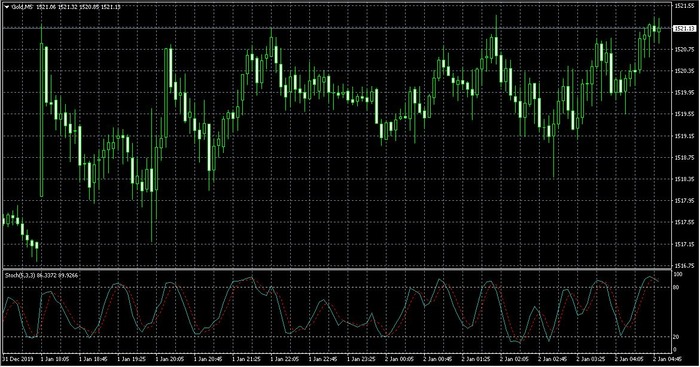Click the 1517.95 price scale label
Screen dimensions: 700x367
point(685,201)
